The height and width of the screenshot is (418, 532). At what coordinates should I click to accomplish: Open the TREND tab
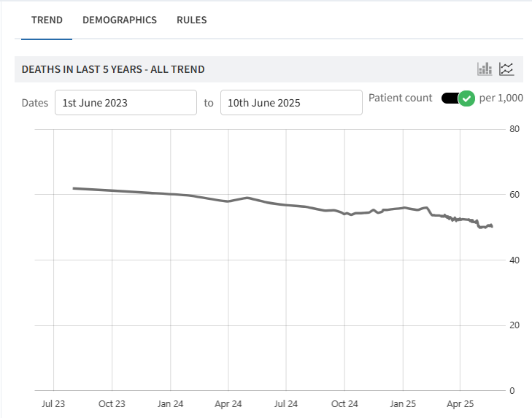(47, 20)
